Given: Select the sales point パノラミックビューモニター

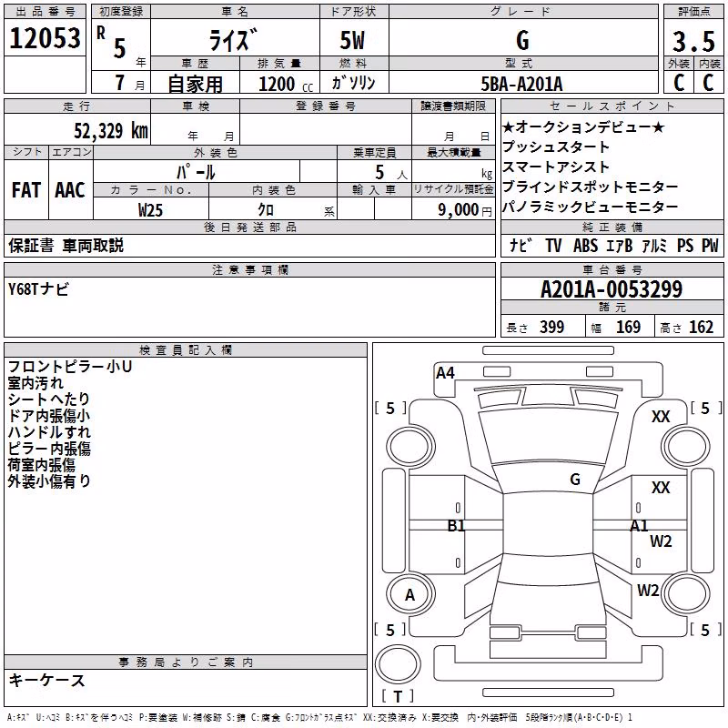Looking at the screenshot, I should (590, 207).
